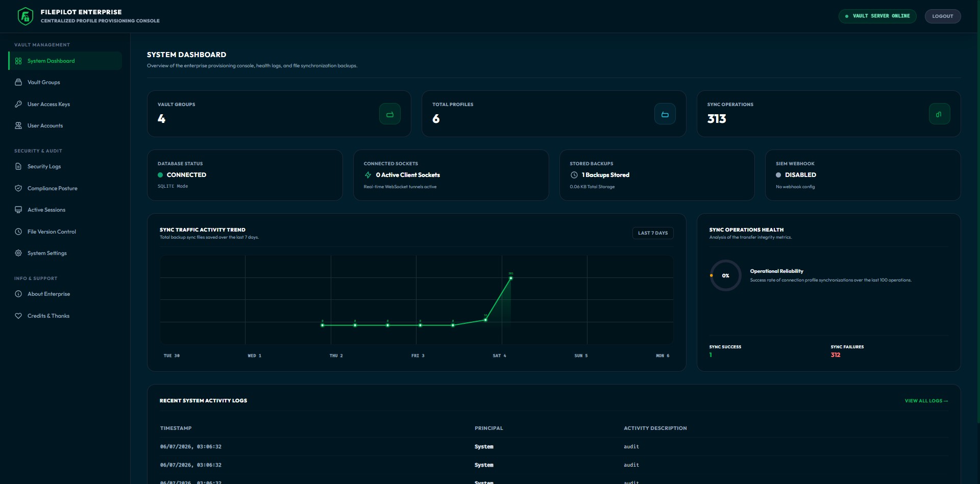The image size is (980, 484).
Task: Open System Settings
Action: [65, 253]
